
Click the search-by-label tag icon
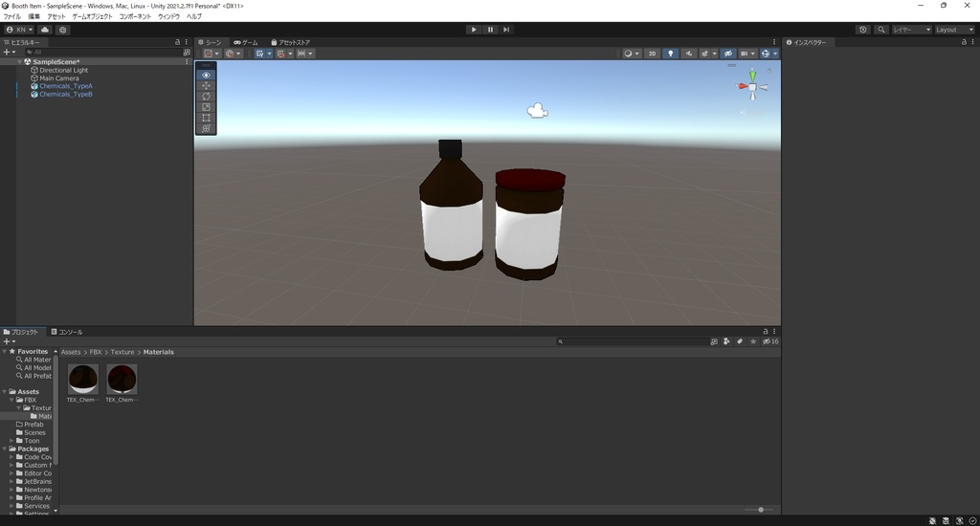[740, 341]
